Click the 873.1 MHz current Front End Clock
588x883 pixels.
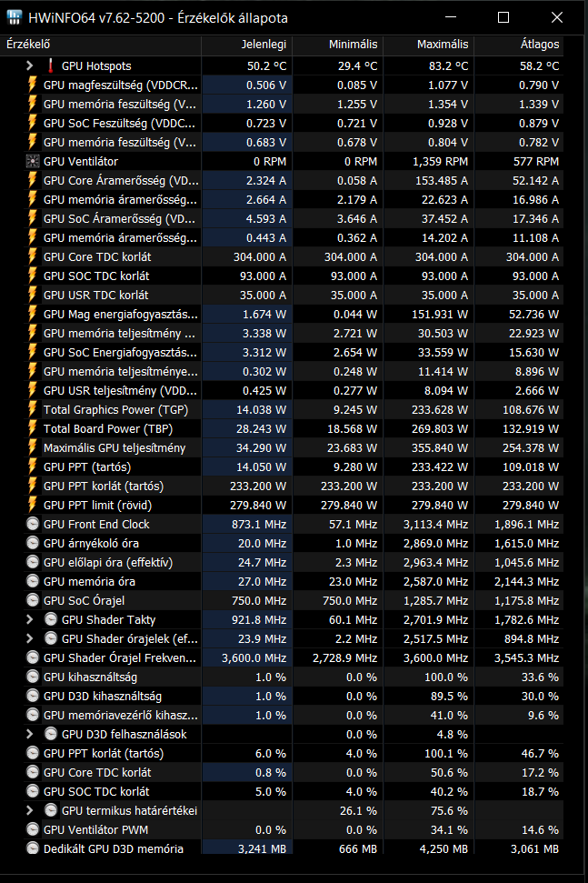coord(259,525)
